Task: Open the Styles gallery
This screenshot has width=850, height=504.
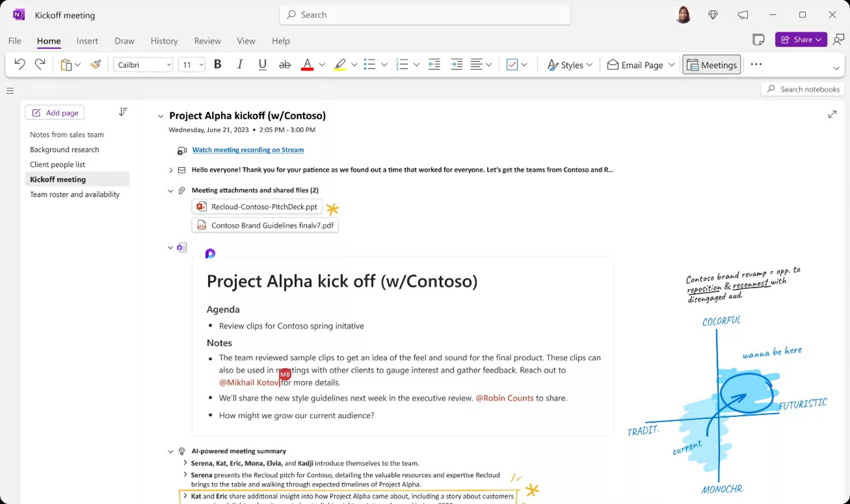Action: point(569,65)
